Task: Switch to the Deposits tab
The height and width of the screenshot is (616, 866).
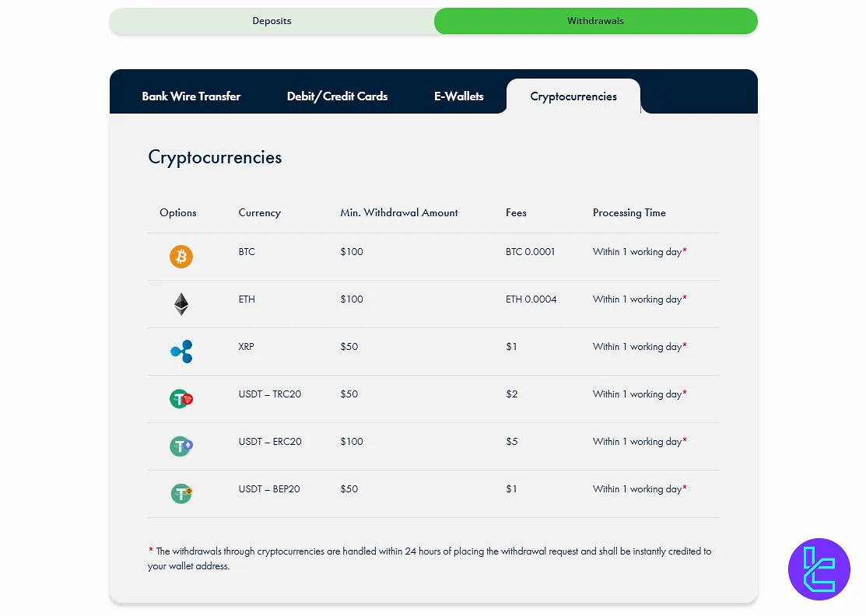Action: 272,21
